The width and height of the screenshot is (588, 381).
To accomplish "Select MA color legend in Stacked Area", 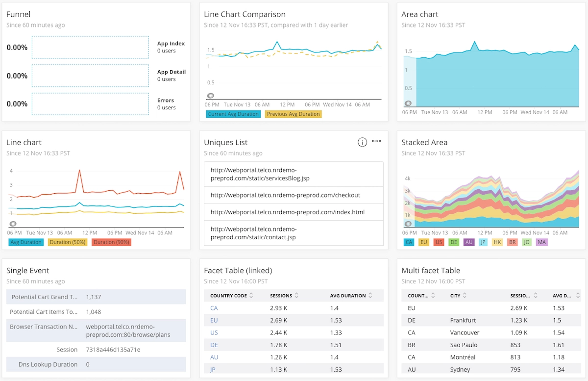I will point(542,242).
